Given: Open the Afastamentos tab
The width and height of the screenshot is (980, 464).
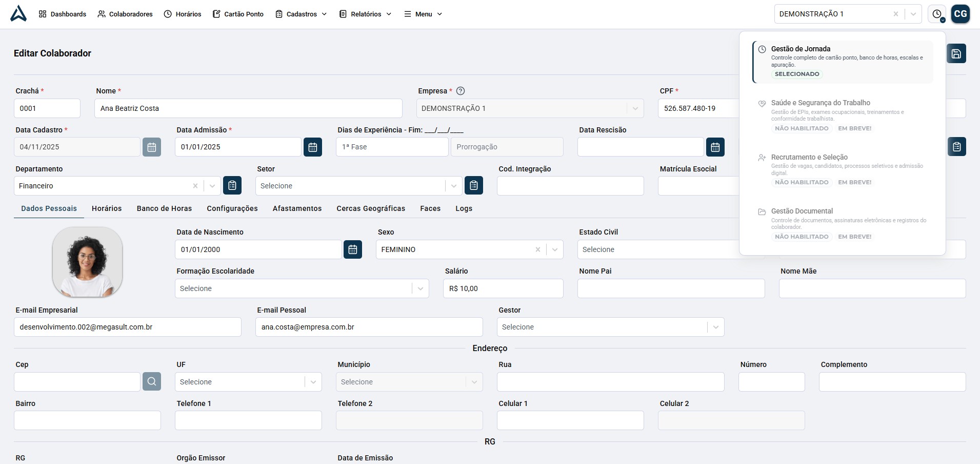Looking at the screenshot, I should 297,208.
